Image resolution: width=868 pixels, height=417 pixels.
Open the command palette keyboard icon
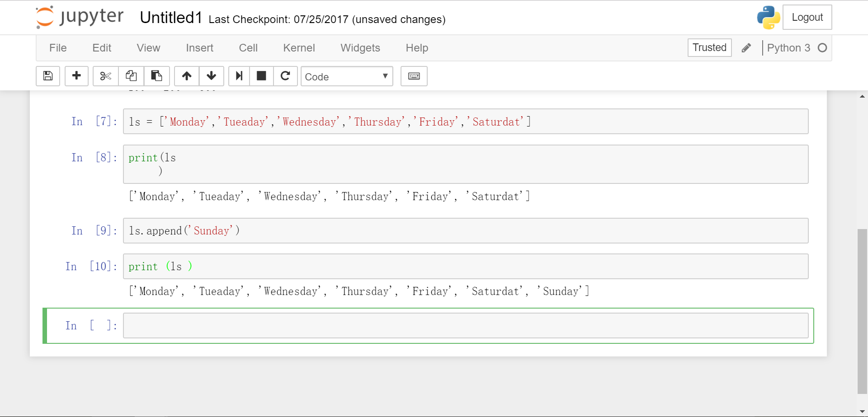(x=414, y=76)
